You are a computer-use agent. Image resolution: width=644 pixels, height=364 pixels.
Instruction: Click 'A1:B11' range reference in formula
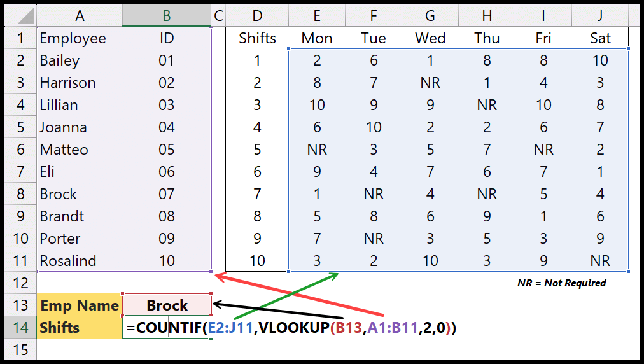click(392, 328)
